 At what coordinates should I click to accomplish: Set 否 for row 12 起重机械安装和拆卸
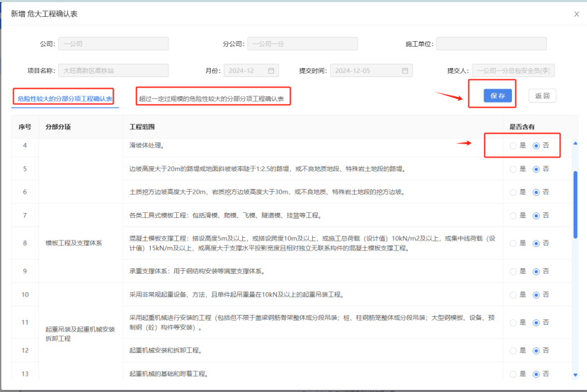click(536, 350)
